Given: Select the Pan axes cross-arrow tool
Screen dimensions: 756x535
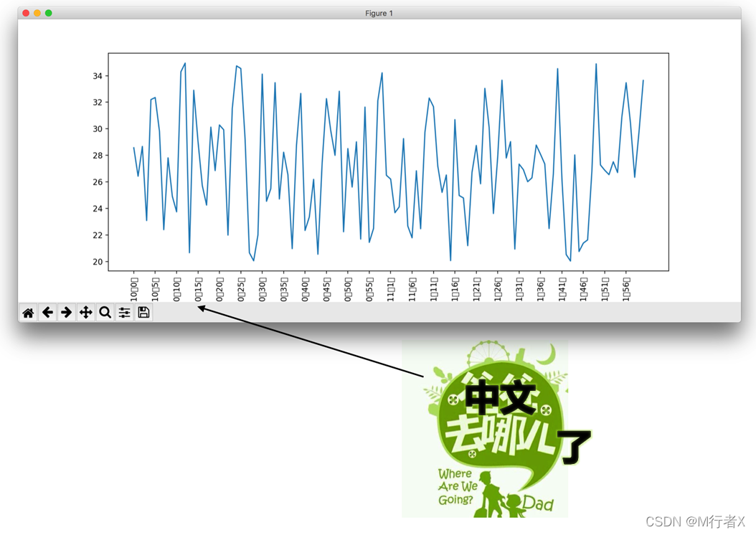Looking at the screenshot, I should (x=86, y=313).
